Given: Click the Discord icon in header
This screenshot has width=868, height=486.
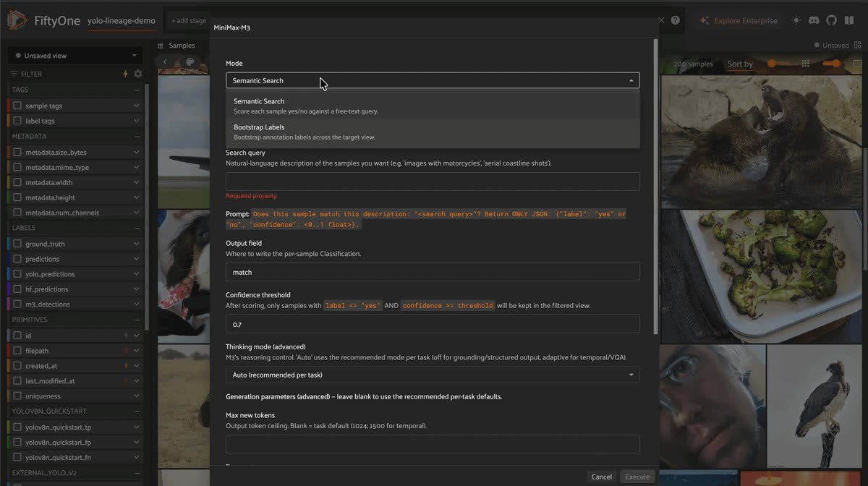Looking at the screenshot, I should pyautogui.click(x=814, y=20).
